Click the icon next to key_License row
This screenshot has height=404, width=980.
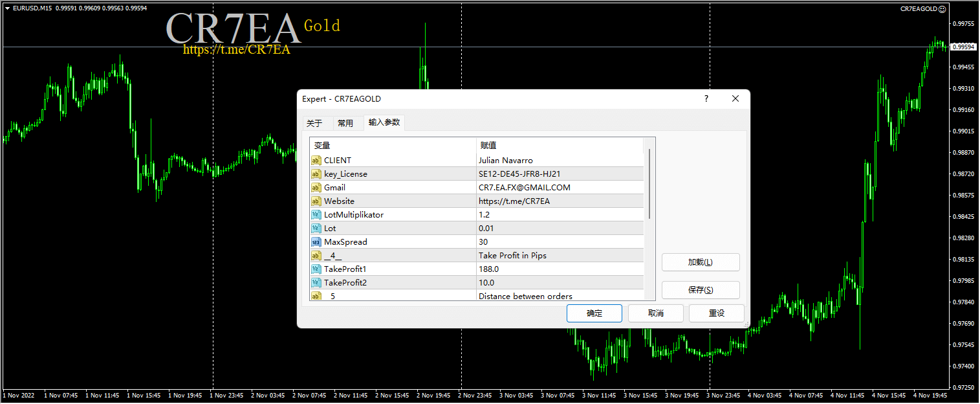point(316,174)
